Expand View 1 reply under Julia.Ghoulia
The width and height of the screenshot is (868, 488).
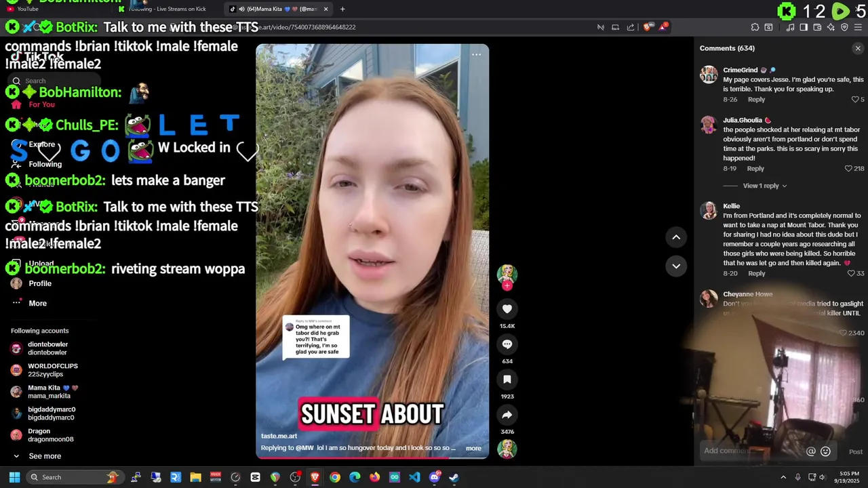(x=765, y=186)
